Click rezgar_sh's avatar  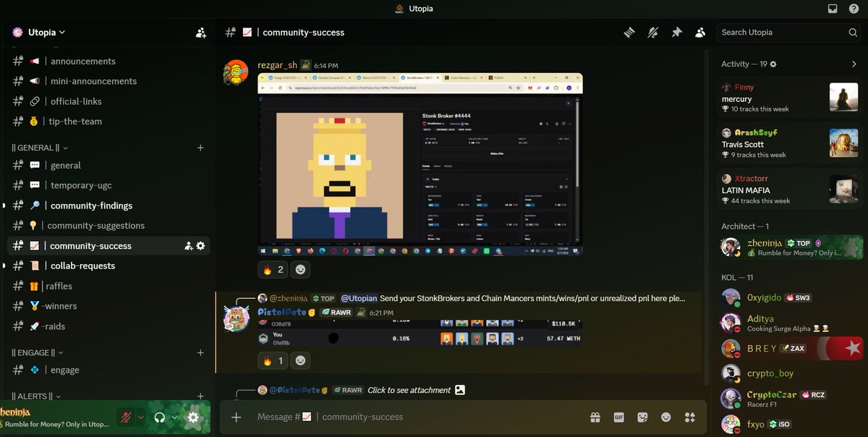click(x=236, y=73)
